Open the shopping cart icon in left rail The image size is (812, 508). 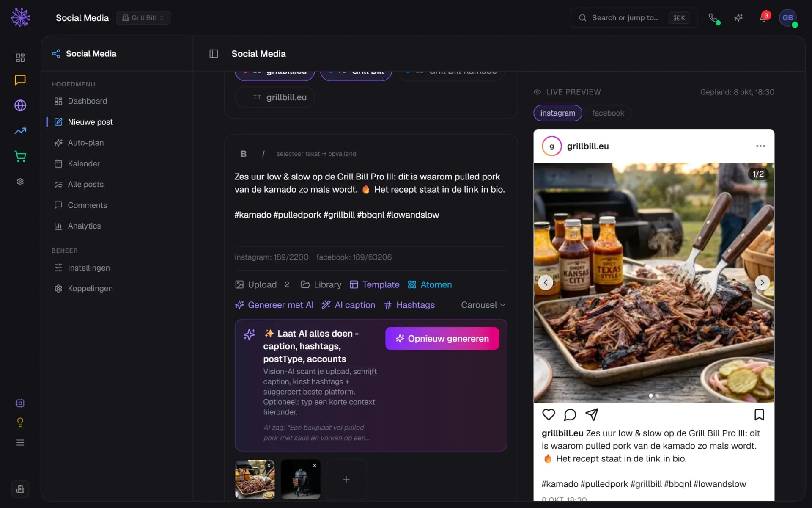pos(20,156)
